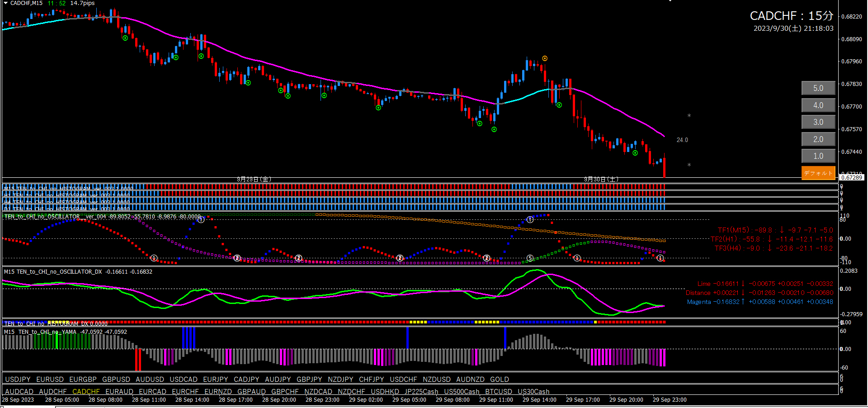868x408 pixels.
Task: Open the GBPCHF symbol
Action: [285, 392]
